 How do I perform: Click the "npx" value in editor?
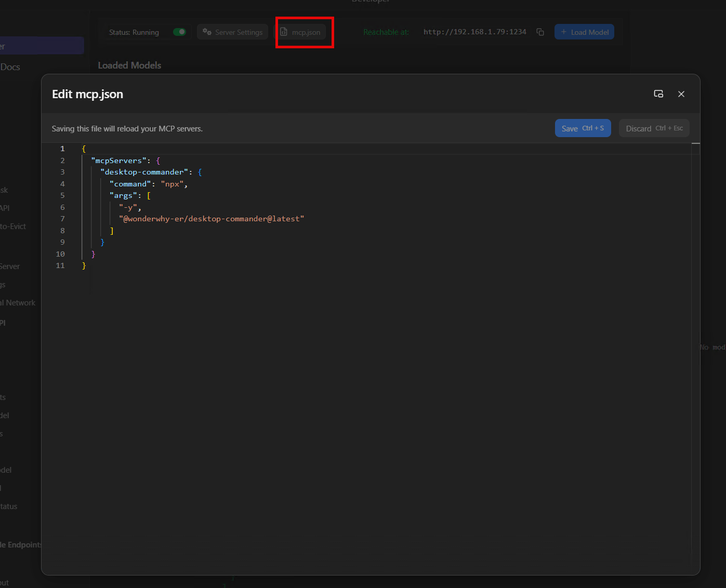coord(172,184)
